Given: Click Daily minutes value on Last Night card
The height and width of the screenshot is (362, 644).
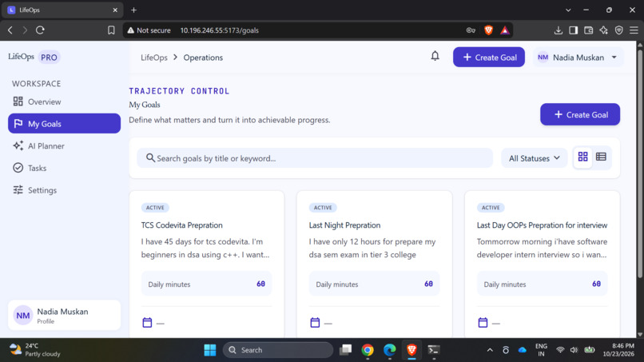Looking at the screenshot, I should coord(428,284).
